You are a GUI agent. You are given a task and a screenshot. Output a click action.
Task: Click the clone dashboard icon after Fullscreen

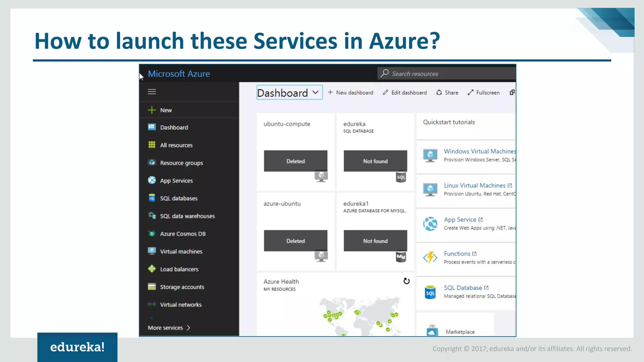coord(512,92)
